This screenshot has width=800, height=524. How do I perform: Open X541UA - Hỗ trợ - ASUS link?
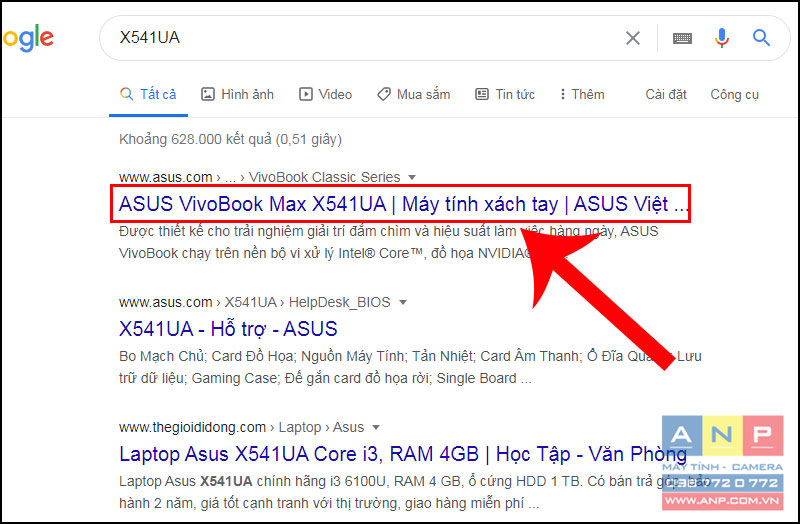(x=228, y=329)
